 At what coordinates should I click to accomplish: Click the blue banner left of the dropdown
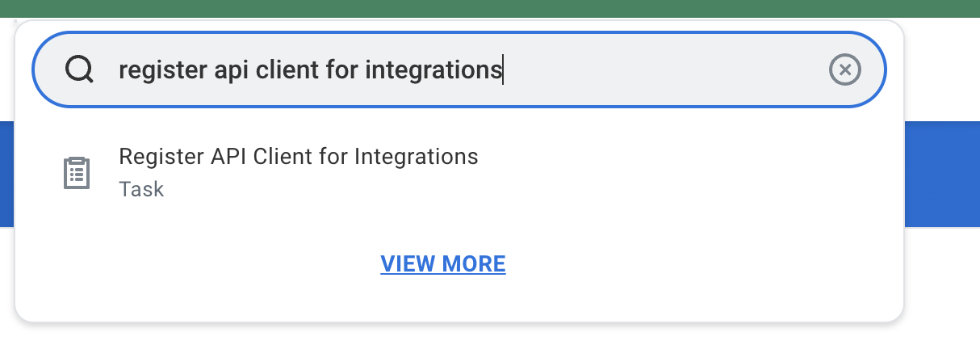point(6,174)
